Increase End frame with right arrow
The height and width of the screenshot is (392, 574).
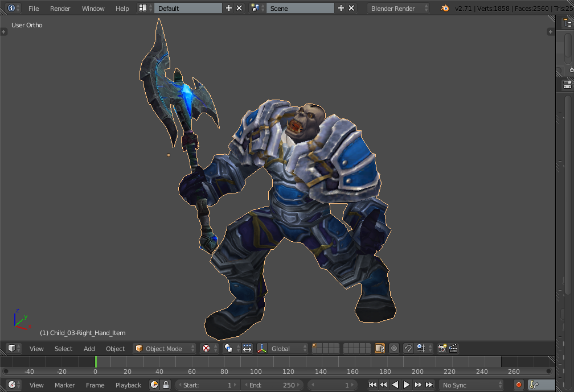pos(299,385)
